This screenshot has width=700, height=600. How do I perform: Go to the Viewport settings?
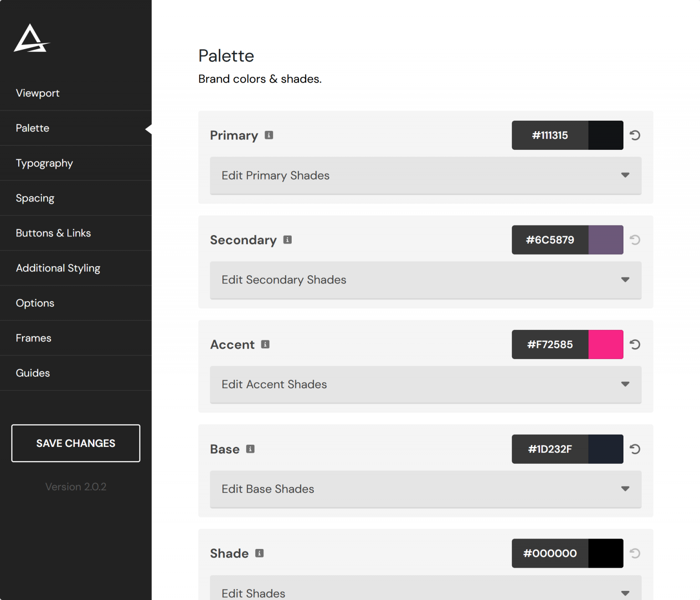point(38,93)
